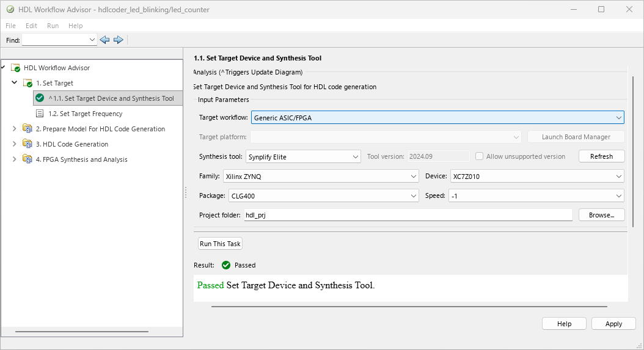Click the green check icon of task 1.1

40,98
